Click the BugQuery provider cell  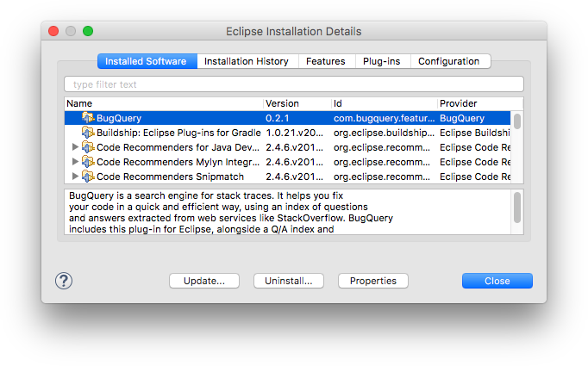pyautogui.click(x=462, y=118)
